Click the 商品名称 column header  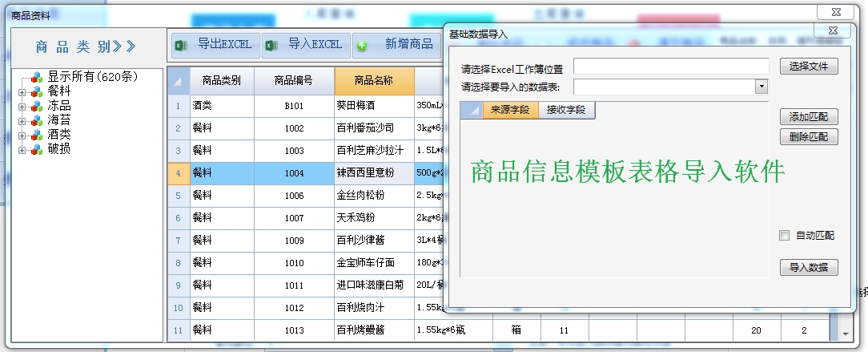pyautogui.click(x=374, y=81)
